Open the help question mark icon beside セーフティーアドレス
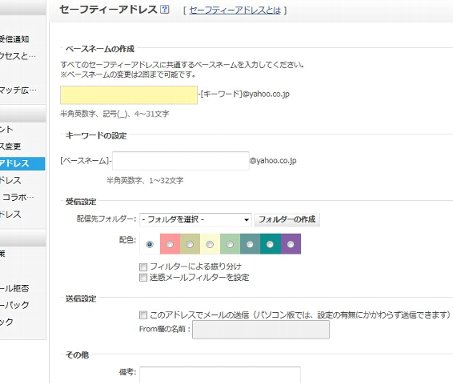This screenshot has height=383, width=453. click(x=165, y=10)
